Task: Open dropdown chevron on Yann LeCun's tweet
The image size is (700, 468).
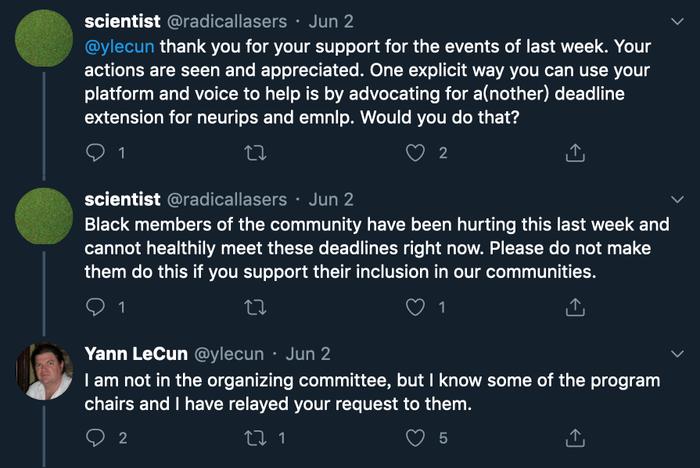Action: [x=677, y=355]
